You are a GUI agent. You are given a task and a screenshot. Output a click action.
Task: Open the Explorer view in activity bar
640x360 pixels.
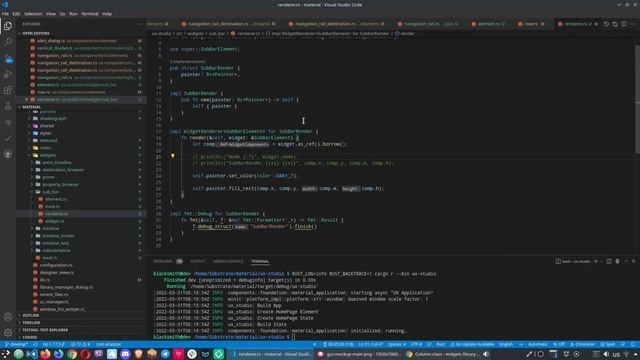[x=8, y=26]
